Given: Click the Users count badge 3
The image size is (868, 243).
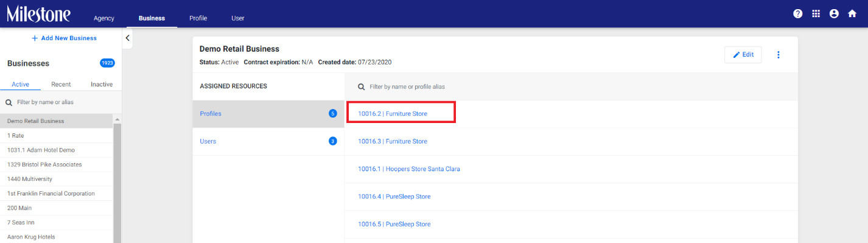Looking at the screenshot, I should (333, 141).
